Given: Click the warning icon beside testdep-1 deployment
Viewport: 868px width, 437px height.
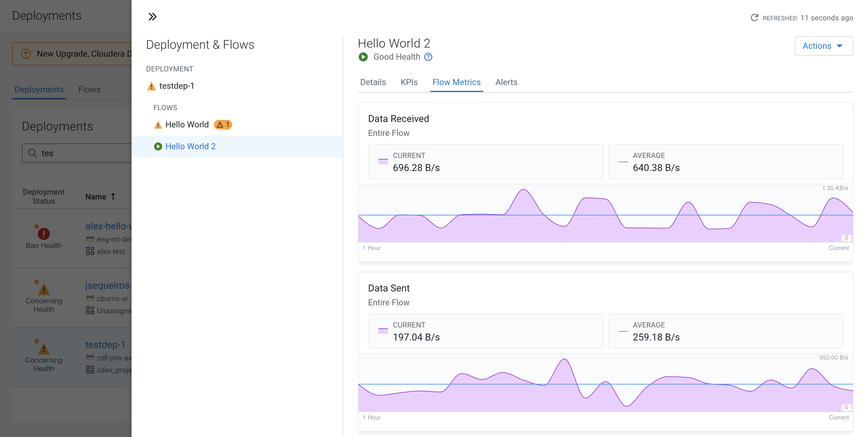Looking at the screenshot, I should (151, 86).
